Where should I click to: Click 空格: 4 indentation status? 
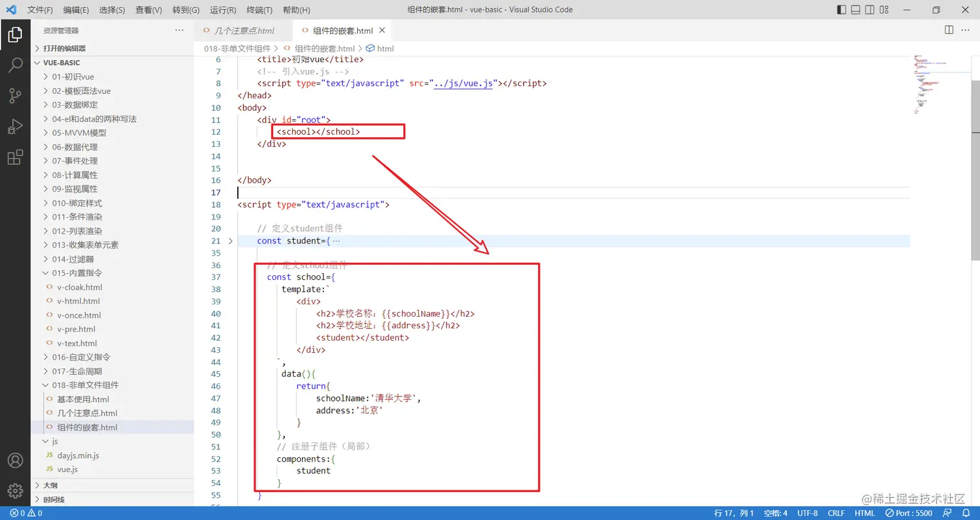pyautogui.click(x=775, y=513)
